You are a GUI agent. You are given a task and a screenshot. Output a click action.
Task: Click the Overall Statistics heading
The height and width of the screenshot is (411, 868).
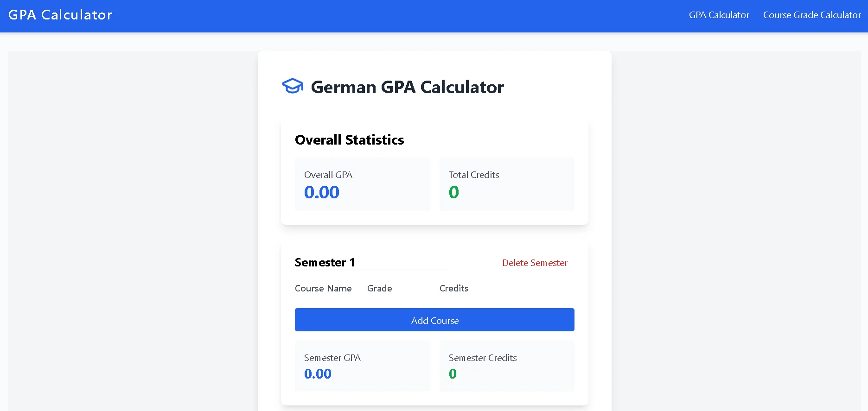click(349, 140)
